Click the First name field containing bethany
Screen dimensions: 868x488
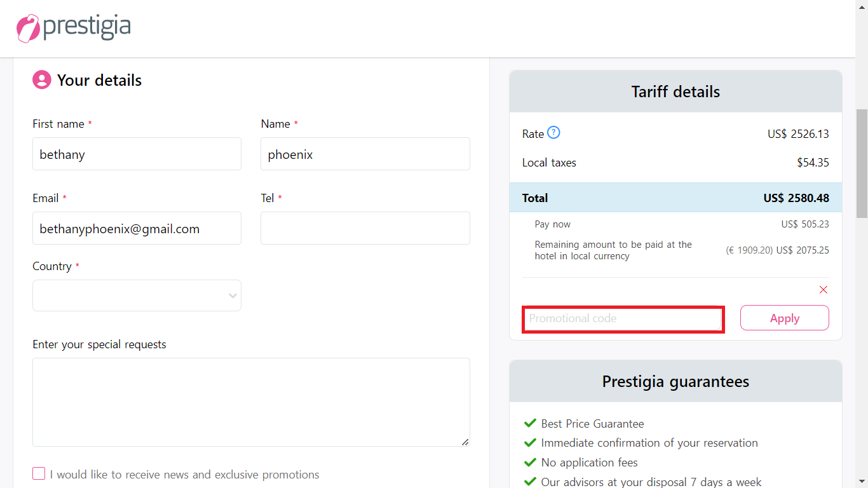pos(137,154)
